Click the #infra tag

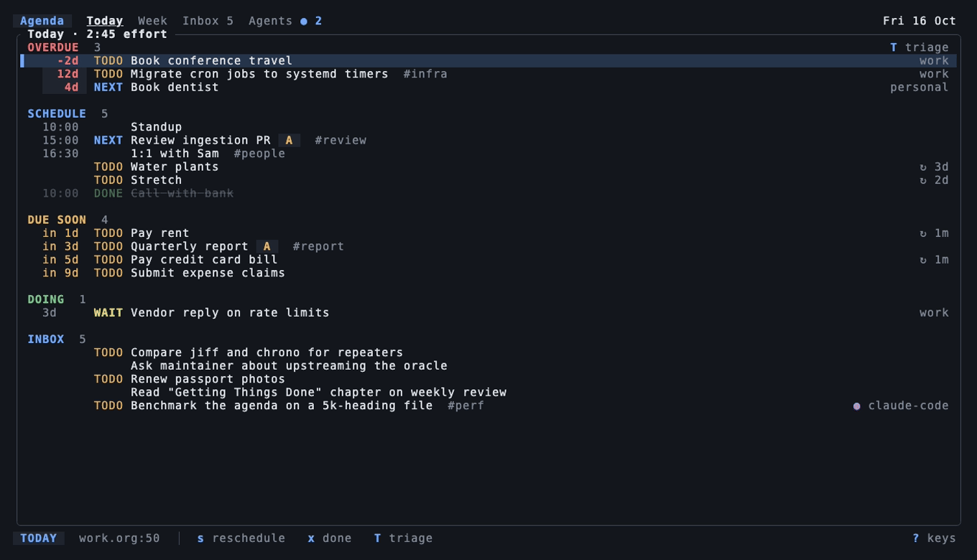pyautogui.click(x=425, y=74)
